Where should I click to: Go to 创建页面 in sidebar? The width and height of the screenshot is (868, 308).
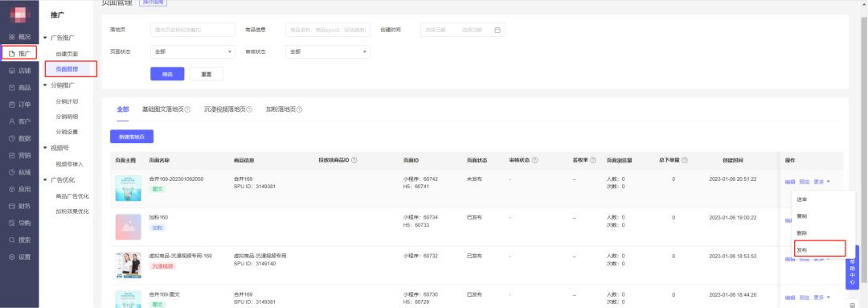pos(67,54)
